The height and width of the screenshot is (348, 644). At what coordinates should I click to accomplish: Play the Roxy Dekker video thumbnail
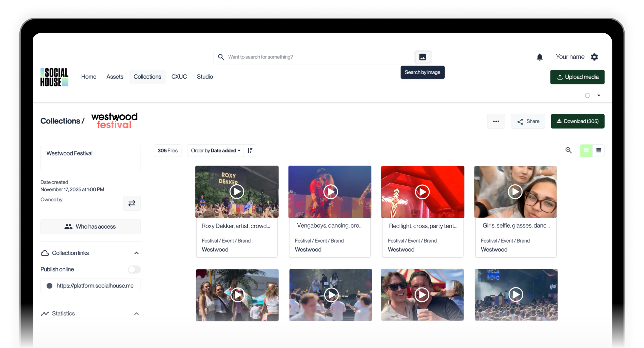pos(237,192)
